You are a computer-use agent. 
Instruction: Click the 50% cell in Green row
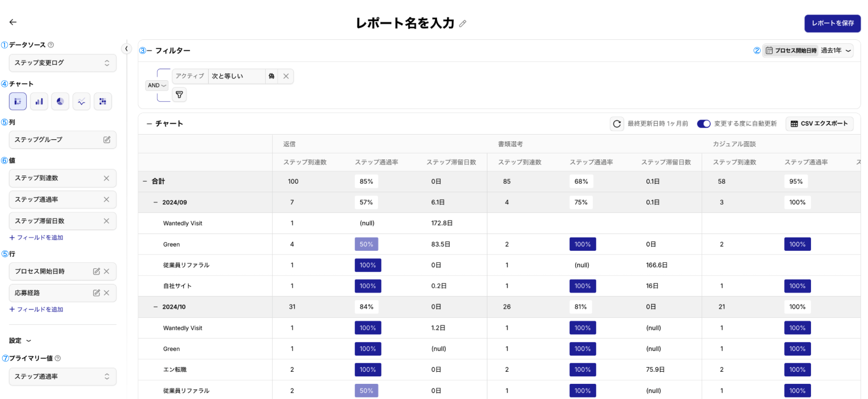coord(366,244)
